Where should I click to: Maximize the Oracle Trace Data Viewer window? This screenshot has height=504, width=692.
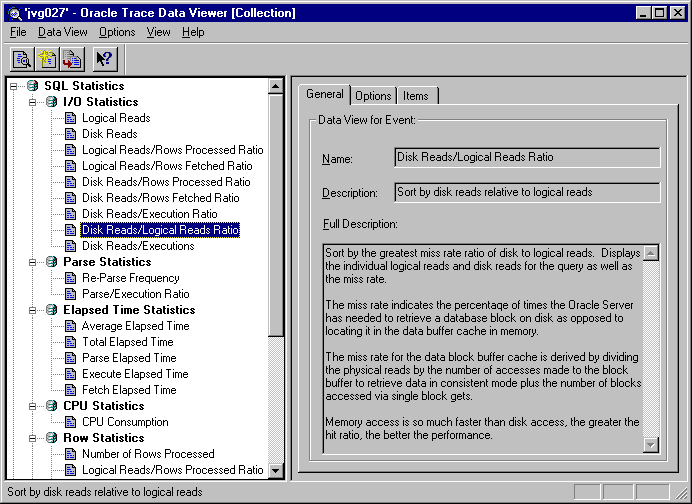pyautogui.click(x=660, y=13)
